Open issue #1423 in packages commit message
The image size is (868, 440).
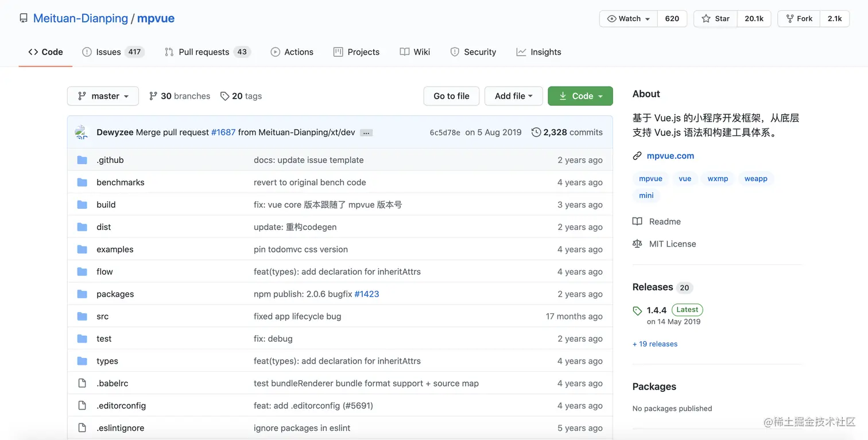pyautogui.click(x=367, y=294)
